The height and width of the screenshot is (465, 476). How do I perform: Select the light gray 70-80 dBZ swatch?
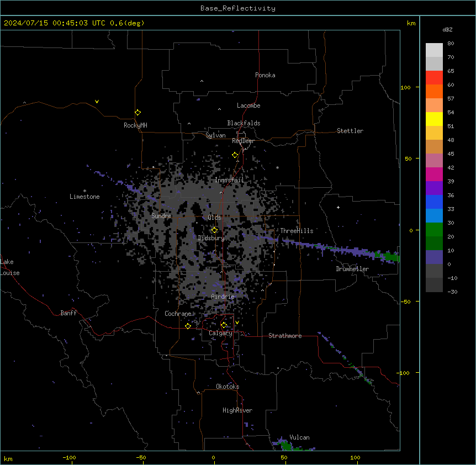point(434,50)
